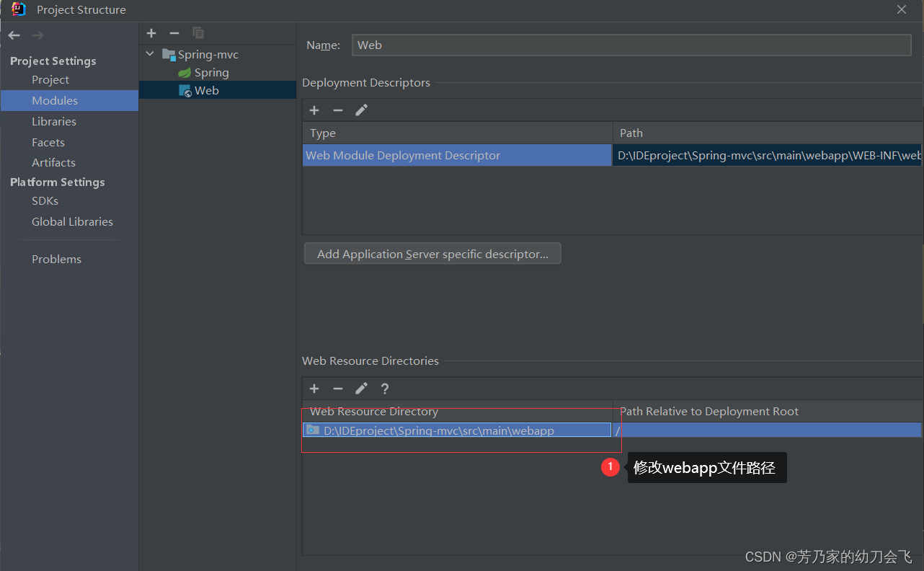Click the Spring facet leaf icon
924x571 pixels.
pyautogui.click(x=185, y=73)
